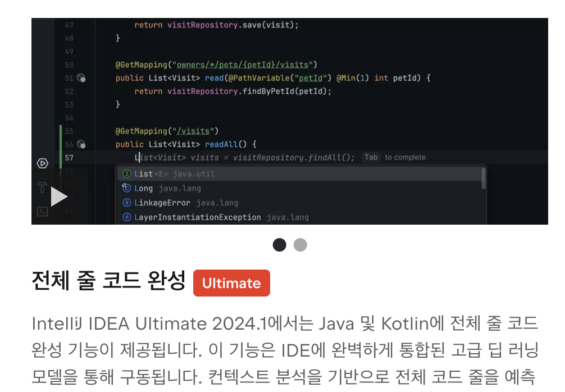Open the Build hammer tool icon
The image size is (565, 392).
click(42, 187)
